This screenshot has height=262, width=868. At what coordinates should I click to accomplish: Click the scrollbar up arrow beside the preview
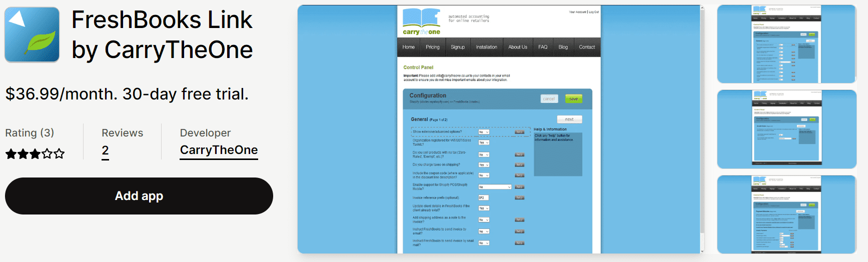[x=702, y=7]
